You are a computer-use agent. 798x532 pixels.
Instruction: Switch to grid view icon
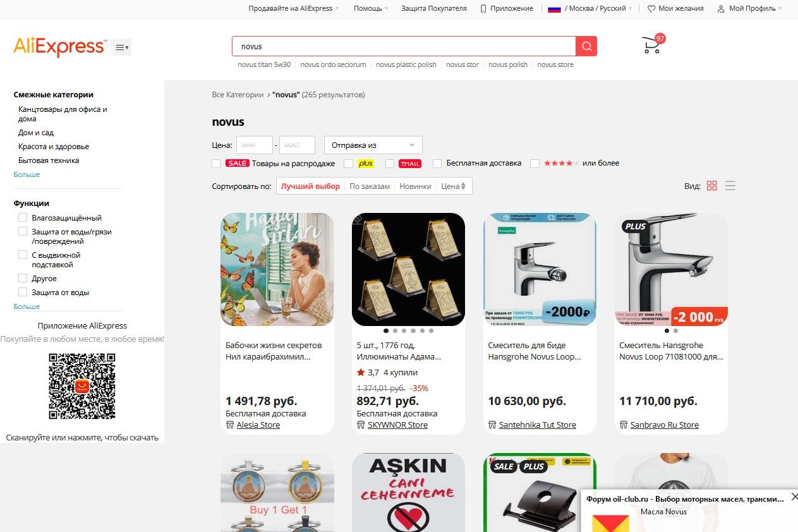pos(712,186)
